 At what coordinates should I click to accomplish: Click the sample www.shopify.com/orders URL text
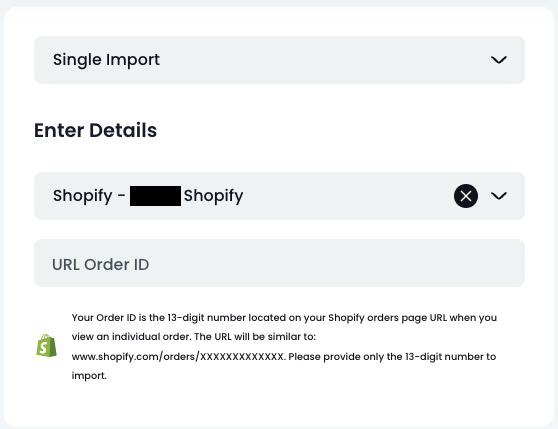point(178,356)
